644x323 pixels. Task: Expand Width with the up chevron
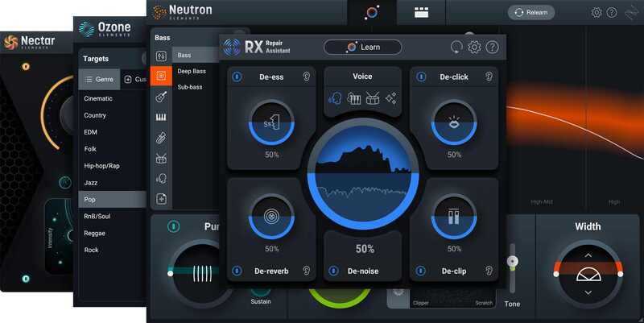click(x=588, y=255)
